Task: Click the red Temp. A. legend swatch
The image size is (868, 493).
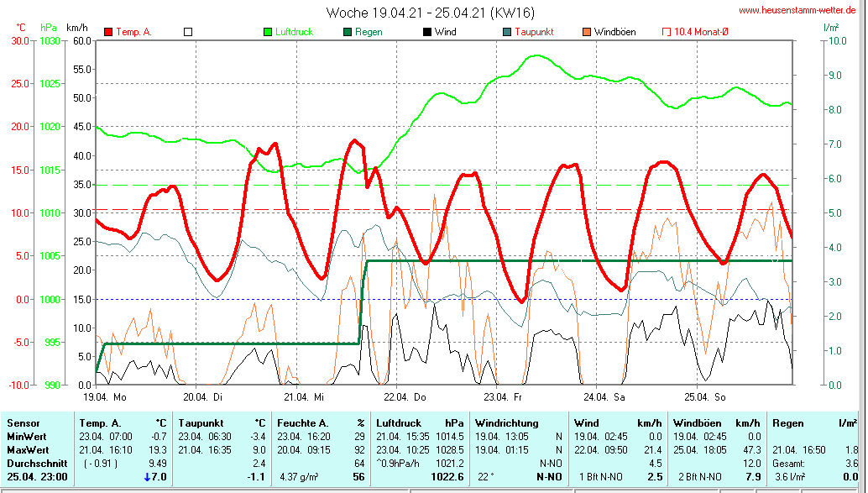Action: pyautogui.click(x=108, y=32)
